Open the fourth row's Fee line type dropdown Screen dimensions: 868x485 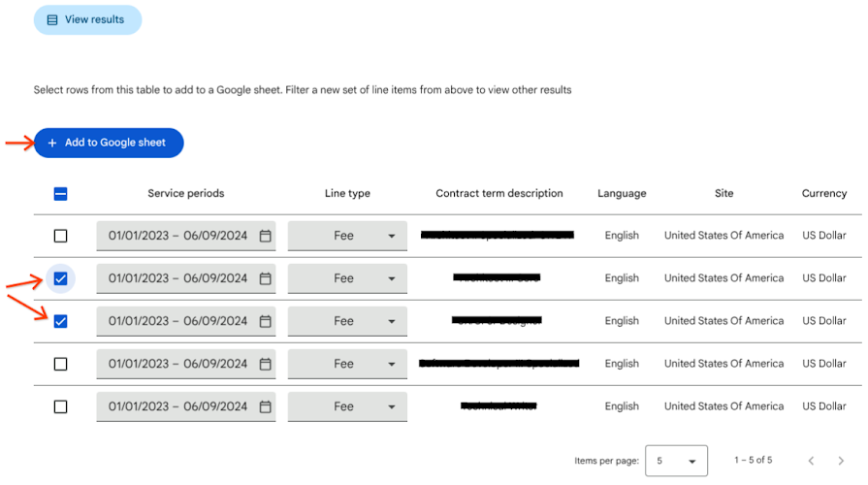347,364
